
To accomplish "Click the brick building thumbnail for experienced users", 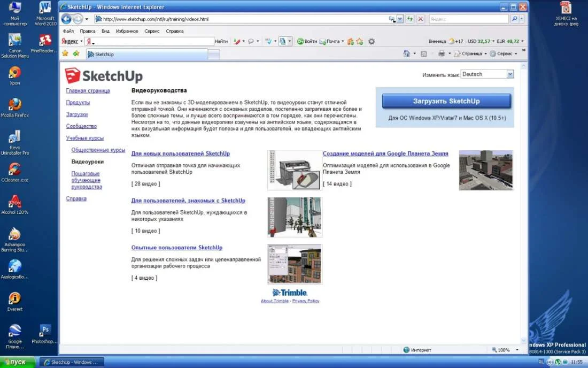I will 295,264.
